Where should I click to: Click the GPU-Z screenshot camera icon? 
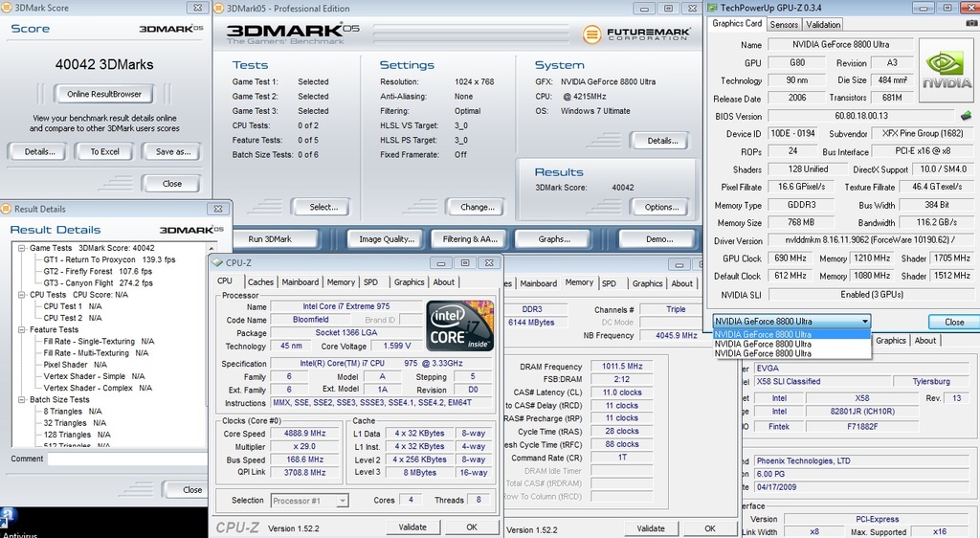[x=971, y=23]
